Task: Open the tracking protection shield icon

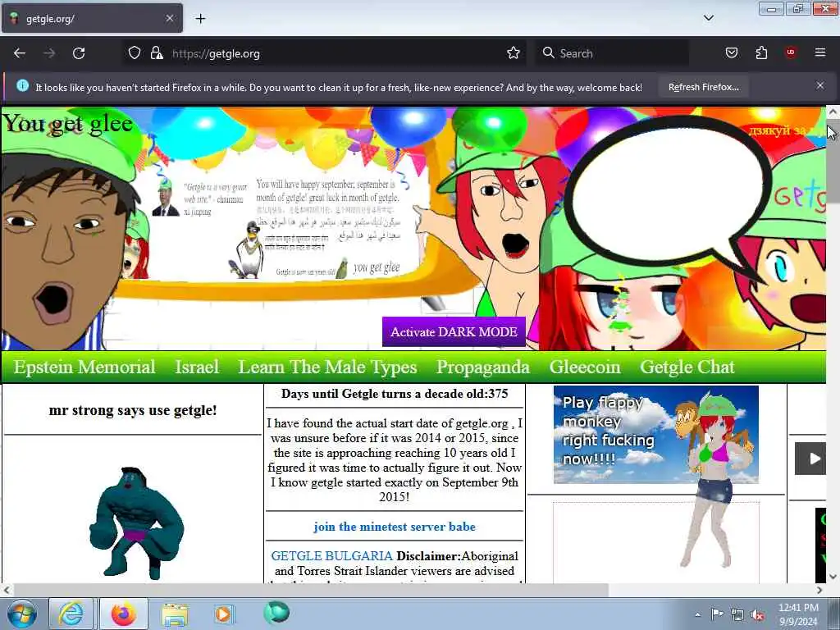Action: coord(135,53)
